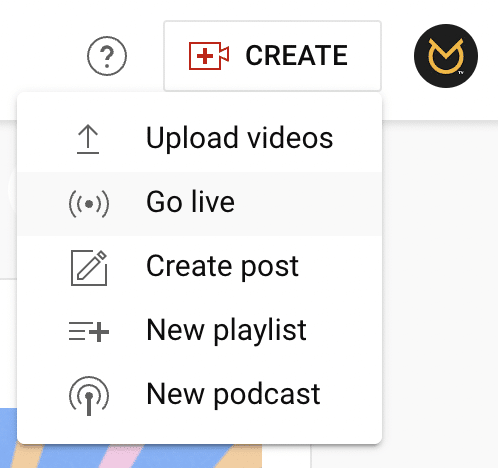
Task: Click the podcast antenna icon
Action: tap(89, 396)
